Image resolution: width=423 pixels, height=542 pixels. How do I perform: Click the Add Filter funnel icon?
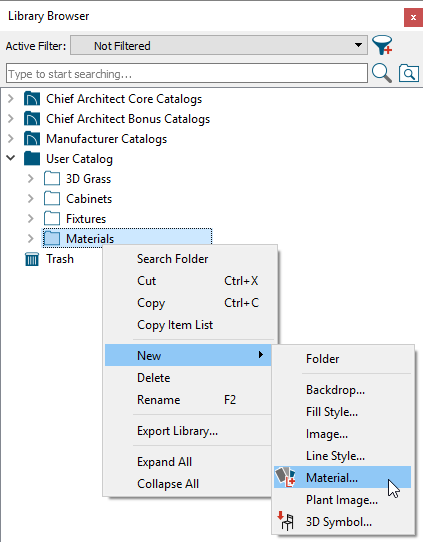382,45
